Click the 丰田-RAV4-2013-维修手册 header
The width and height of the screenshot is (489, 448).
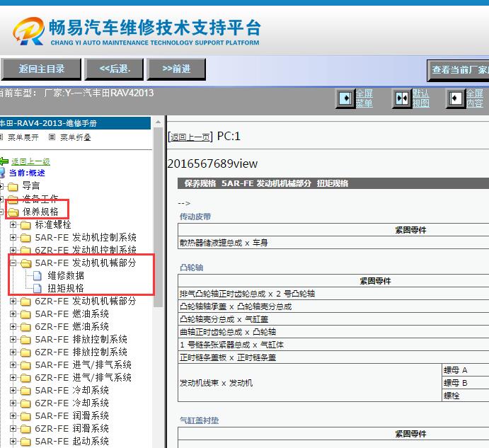point(75,123)
